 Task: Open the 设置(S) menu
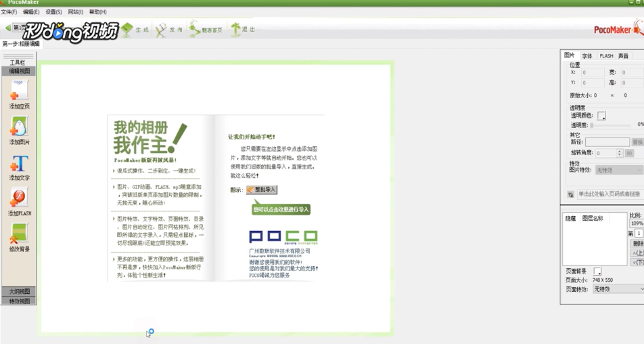pyautogui.click(x=54, y=12)
